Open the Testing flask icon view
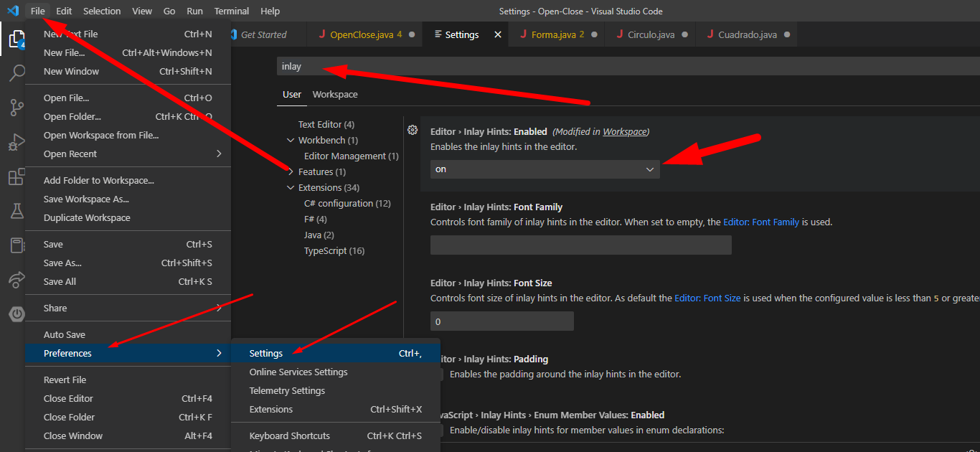This screenshot has width=980, height=452. pos(16,211)
